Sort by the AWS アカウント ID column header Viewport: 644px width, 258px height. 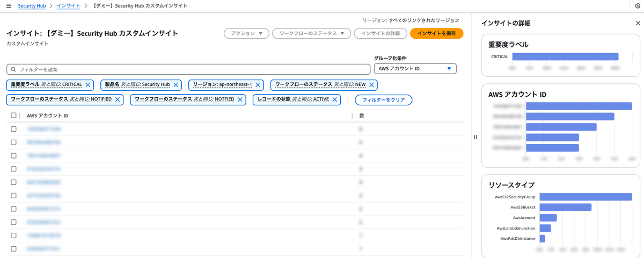[48, 116]
